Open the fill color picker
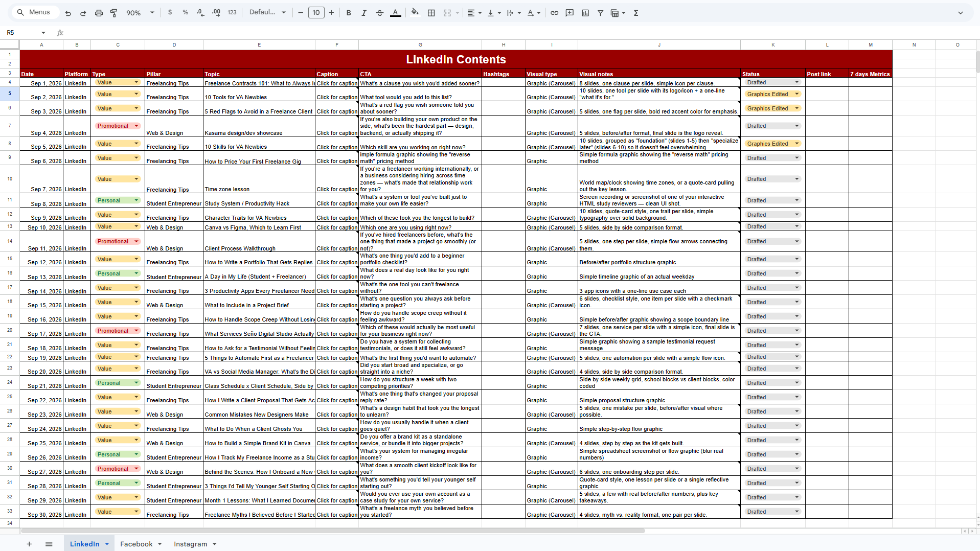Image resolution: width=980 pixels, height=551 pixels. pos(415,13)
